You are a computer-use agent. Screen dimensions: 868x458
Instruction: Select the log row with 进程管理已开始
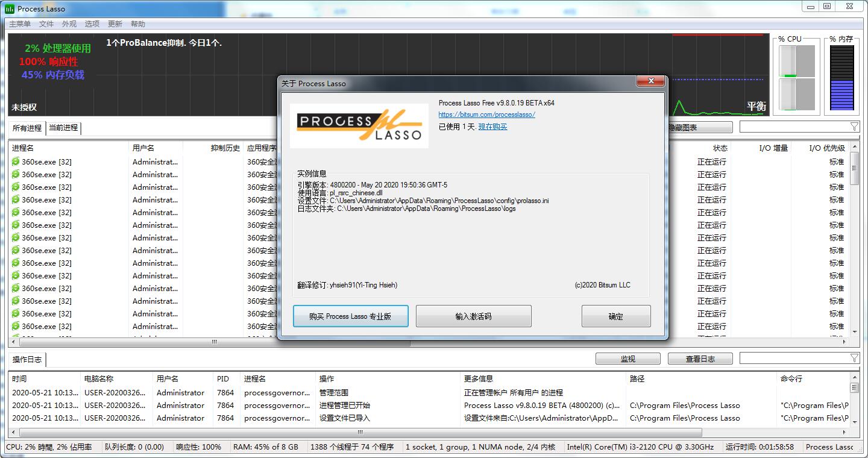[429, 405]
